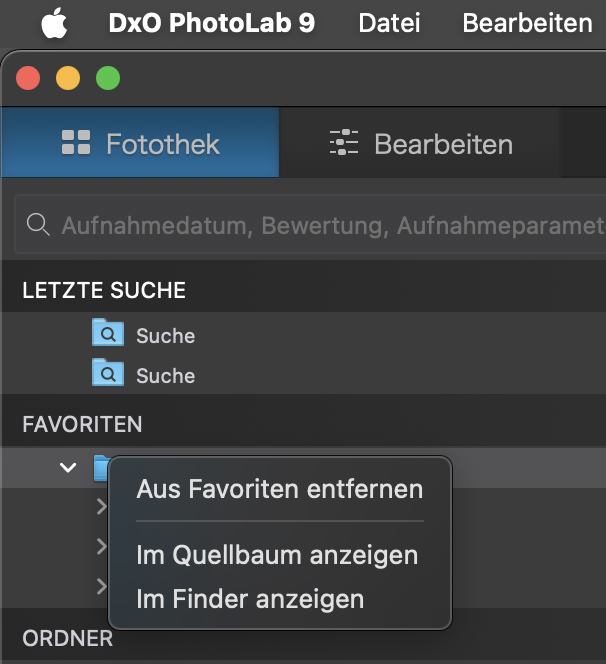Viewport: 606px width, 664px height.
Task: Choose "Aus Favoriten entfernen" from the context menu
Action: point(279,489)
